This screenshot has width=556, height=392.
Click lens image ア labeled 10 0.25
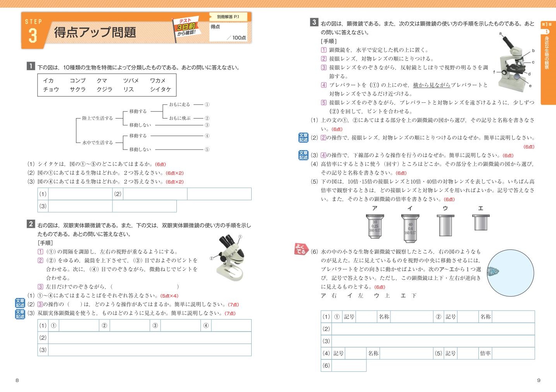(375, 225)
